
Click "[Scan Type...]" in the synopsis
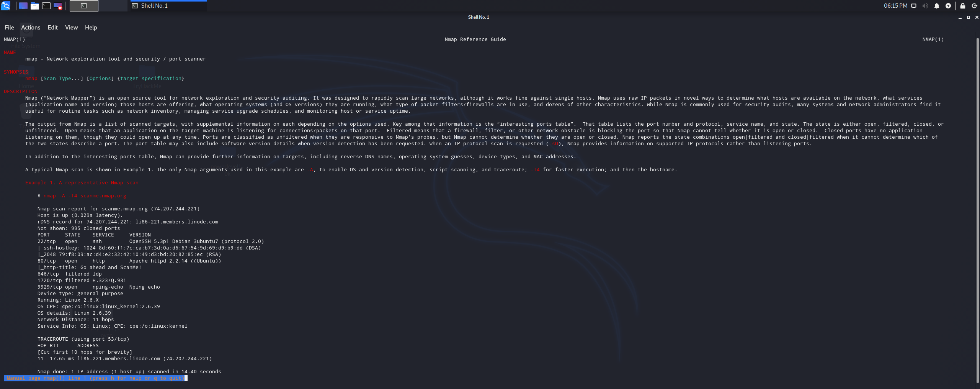click(62, 79)
